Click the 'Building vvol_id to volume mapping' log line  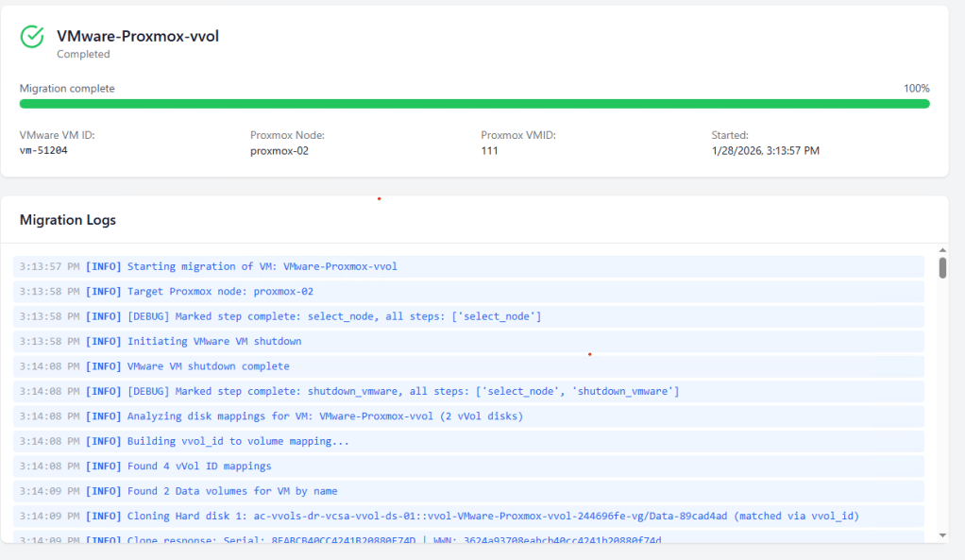pos(238,441)
